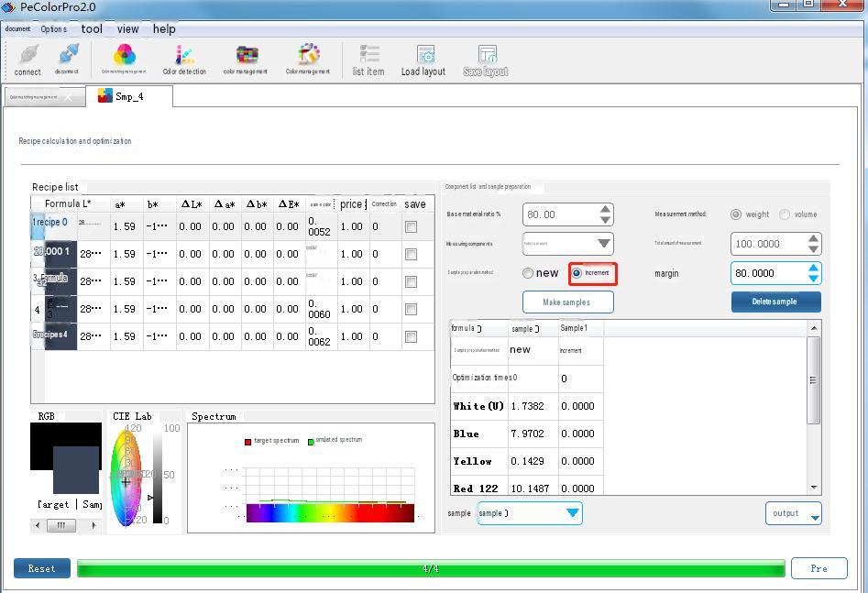The image size is (868, 593).
Task: Open the document menu
Action: click(x=17, y=28)
